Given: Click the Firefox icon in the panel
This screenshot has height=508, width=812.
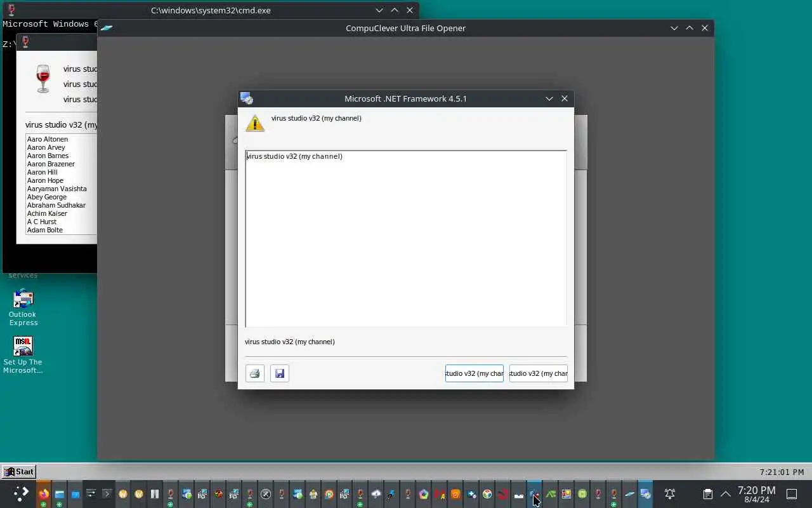Looking at the screenshot, I should [x=44, y=493].
